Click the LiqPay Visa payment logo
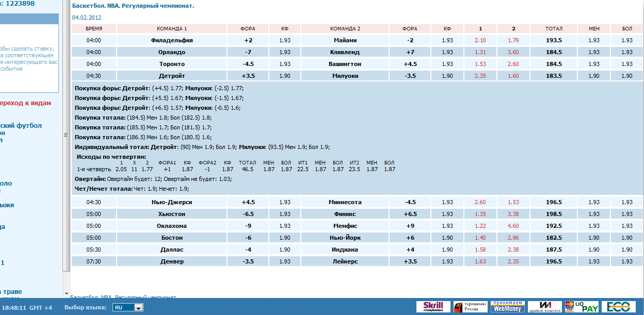The image size is (644, 315). tap(582, 307)
